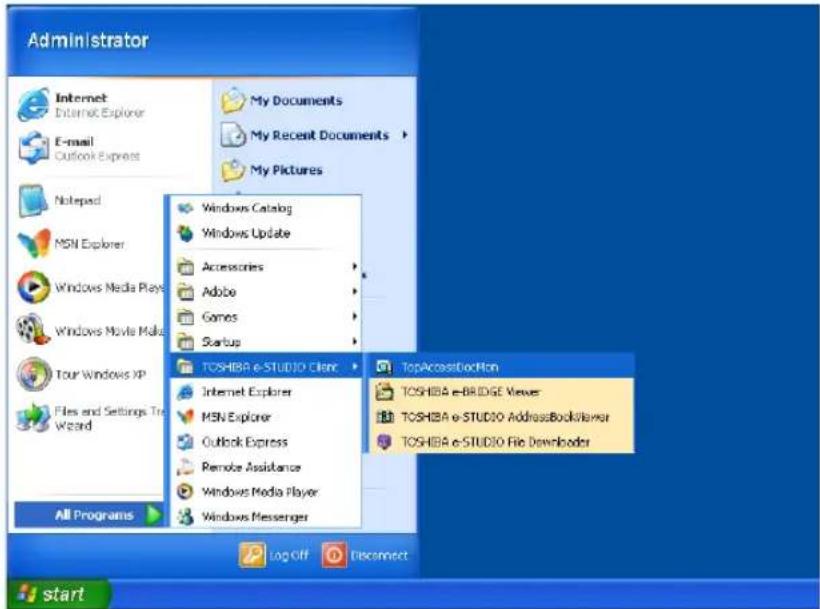The height and width of the screenshot is (609, 820).
Task: Click the File Downloader icon
Action: pyautogui.click(x=384, y=442)
